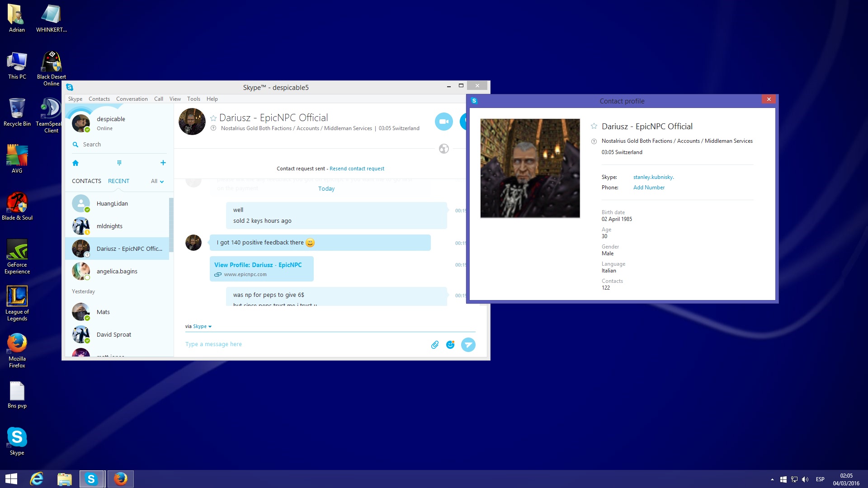Select angelica.bagins conversation

118,272
